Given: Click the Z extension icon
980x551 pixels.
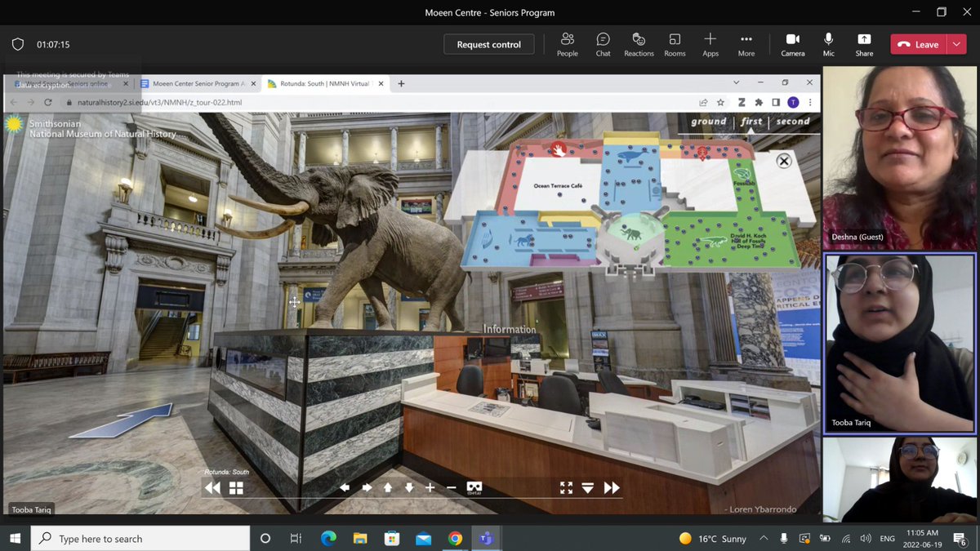Looking at the screenshot, I should click(x=742, y=102).
